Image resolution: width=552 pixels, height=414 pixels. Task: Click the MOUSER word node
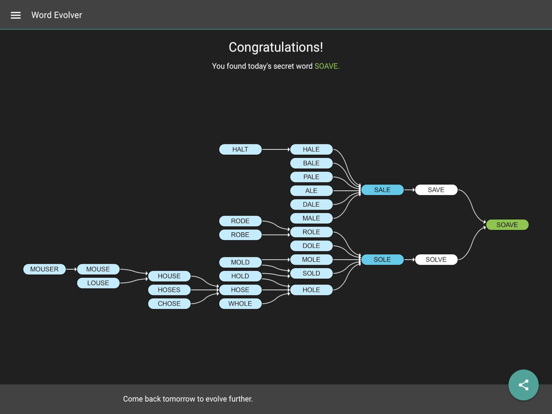(x=44, y=269)
